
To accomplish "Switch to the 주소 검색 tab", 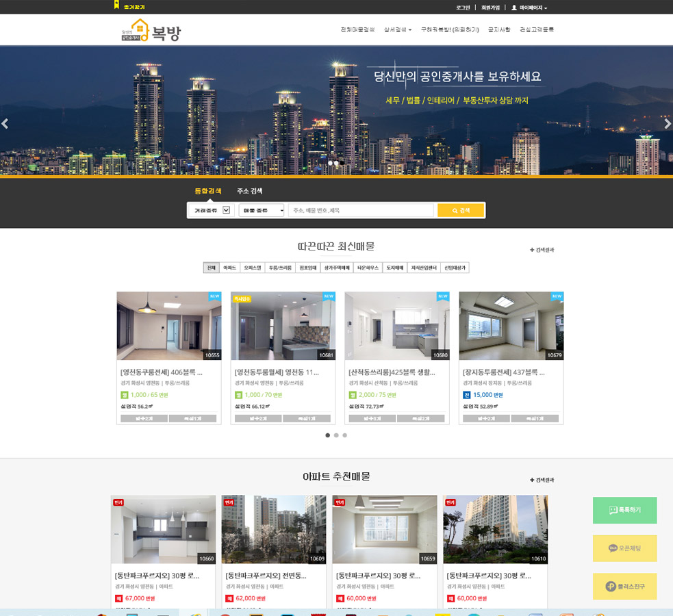I will (250, 191).
